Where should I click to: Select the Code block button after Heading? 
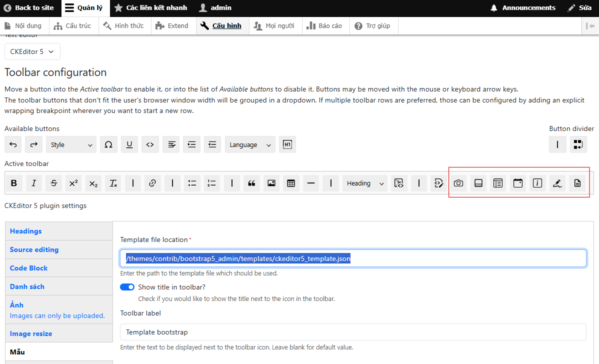click(x=399, y=183)
